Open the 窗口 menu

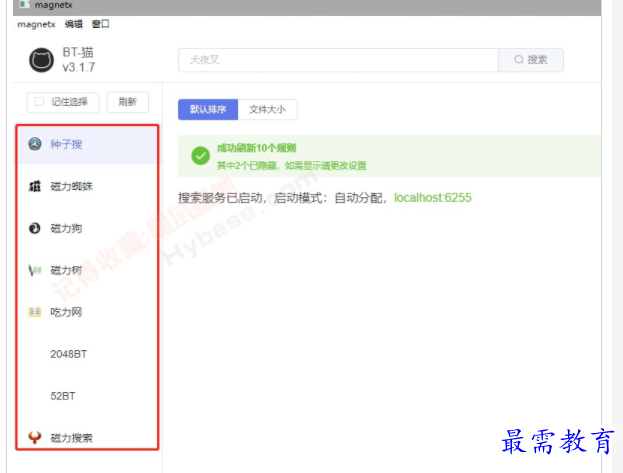click(x=101, y=24)
